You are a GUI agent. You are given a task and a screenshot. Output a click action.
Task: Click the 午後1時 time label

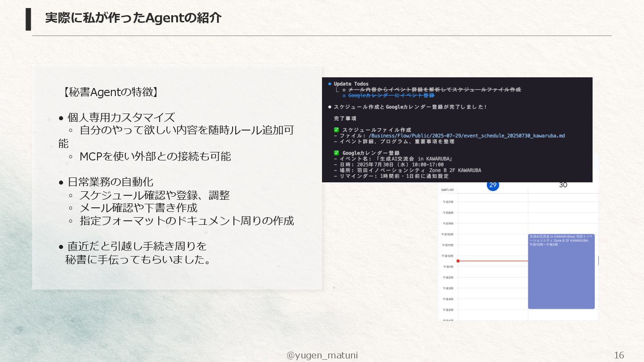point(448,267)
